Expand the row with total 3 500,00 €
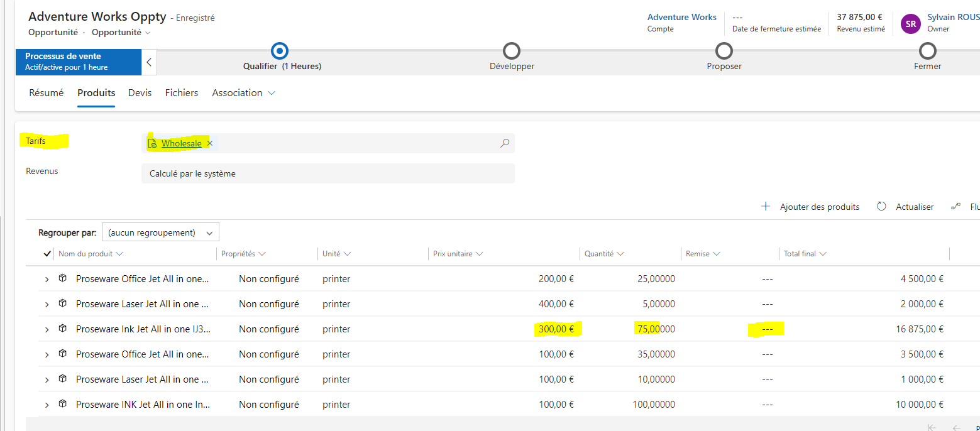This screenshot has width=980, height=431. [47, 354]
